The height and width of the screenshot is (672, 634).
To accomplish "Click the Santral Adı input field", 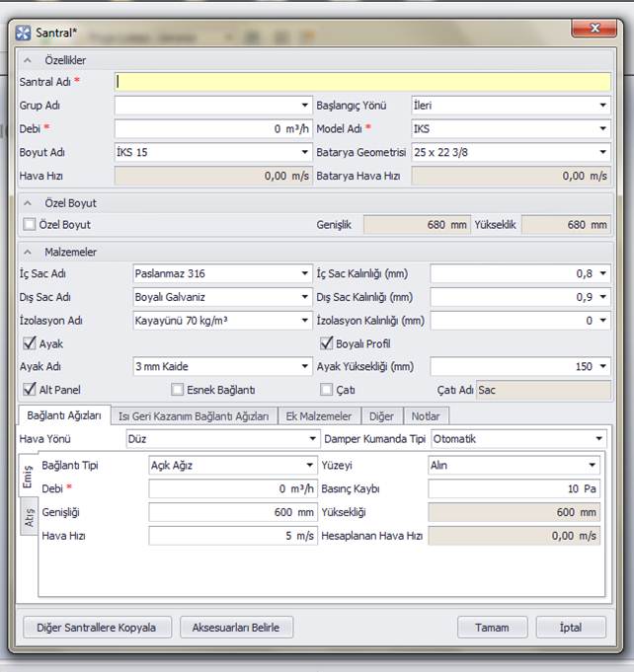I will tap(362, 82).
